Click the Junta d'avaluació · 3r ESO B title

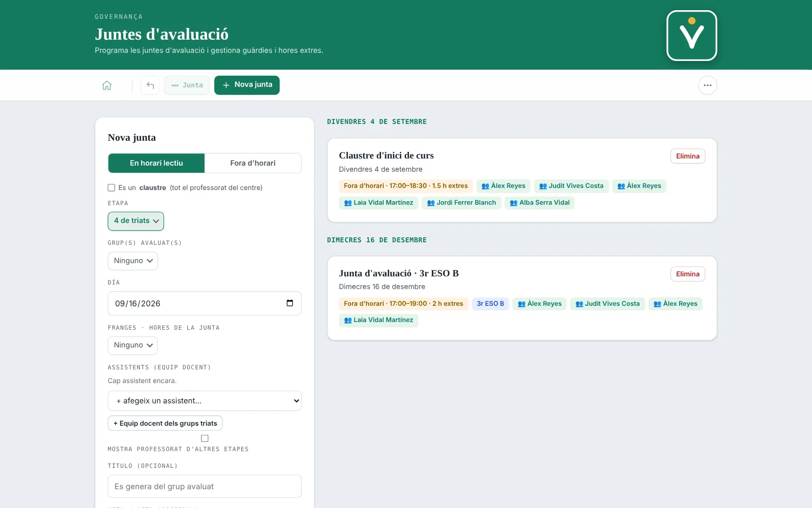pyautogui.click(x=399, y=273)
